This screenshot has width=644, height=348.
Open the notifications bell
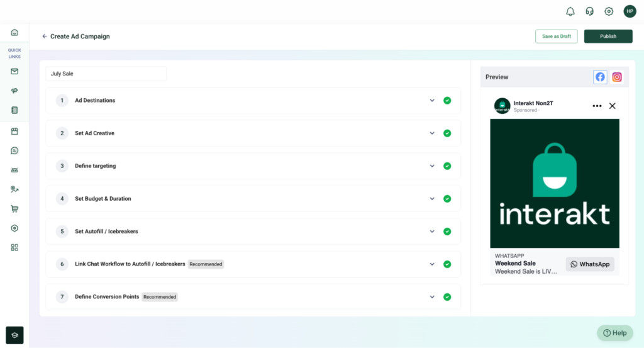click(x=570, y=11)
